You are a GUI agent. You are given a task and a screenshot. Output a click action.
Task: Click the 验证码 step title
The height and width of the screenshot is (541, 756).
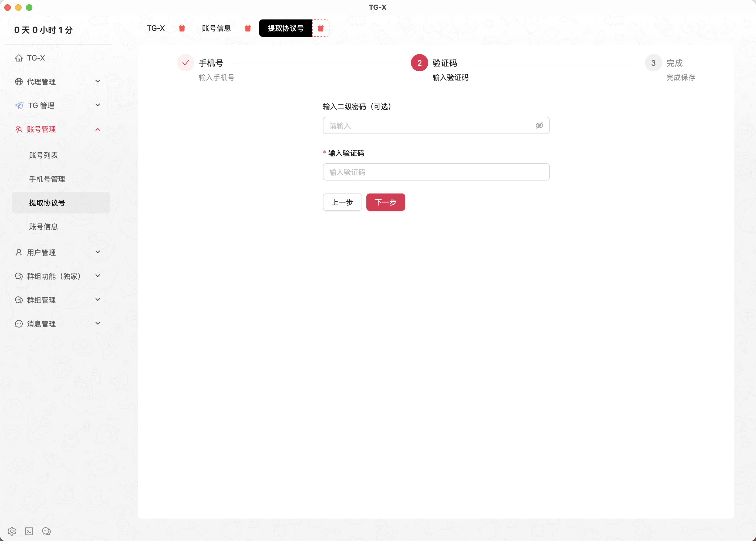[x=445, y=63]
